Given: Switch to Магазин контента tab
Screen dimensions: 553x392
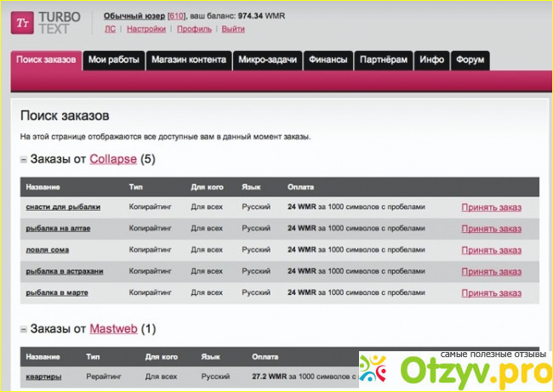Looking at the screenshot, I should 188,60.
